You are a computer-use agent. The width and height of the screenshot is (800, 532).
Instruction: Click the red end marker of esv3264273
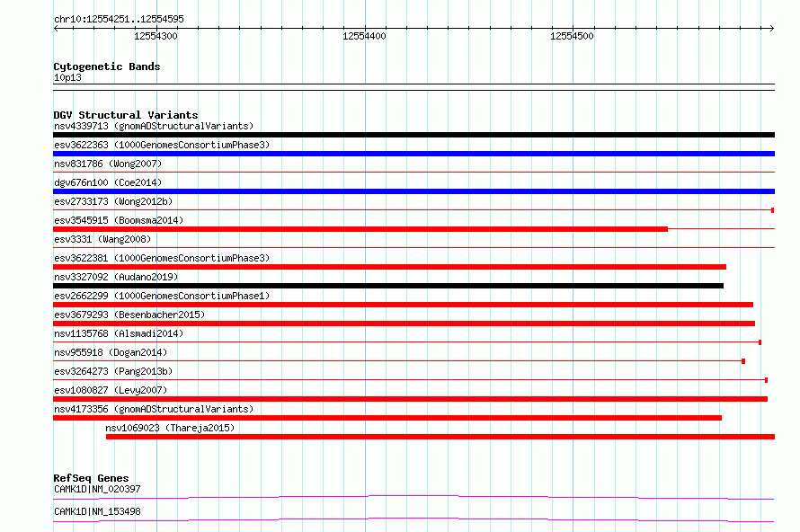pos(767,380)
